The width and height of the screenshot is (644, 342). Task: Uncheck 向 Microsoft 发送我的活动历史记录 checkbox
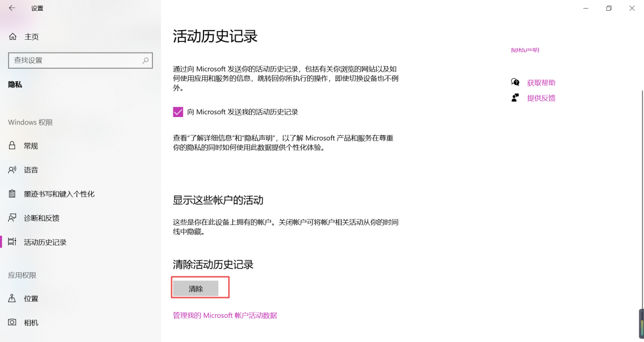point(178,112)
